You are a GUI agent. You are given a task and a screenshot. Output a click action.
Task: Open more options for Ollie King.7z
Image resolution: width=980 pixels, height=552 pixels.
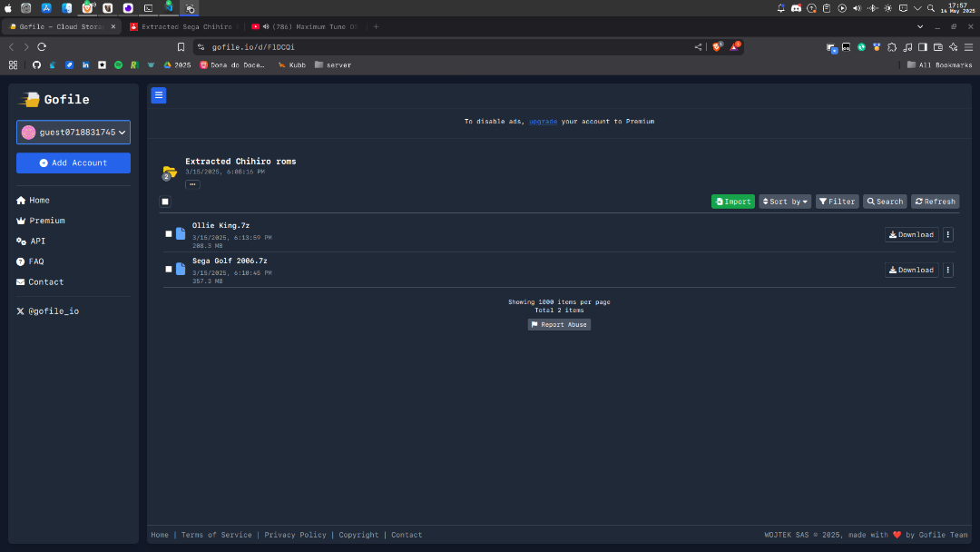click(948, 235)
